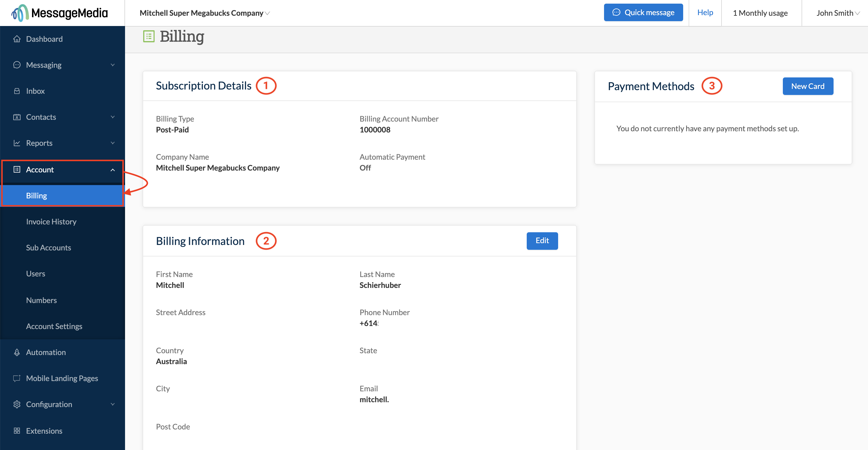The height and width of the screenshot is (450, 868).
Task: Click the Quick message button
Action: 643,12
